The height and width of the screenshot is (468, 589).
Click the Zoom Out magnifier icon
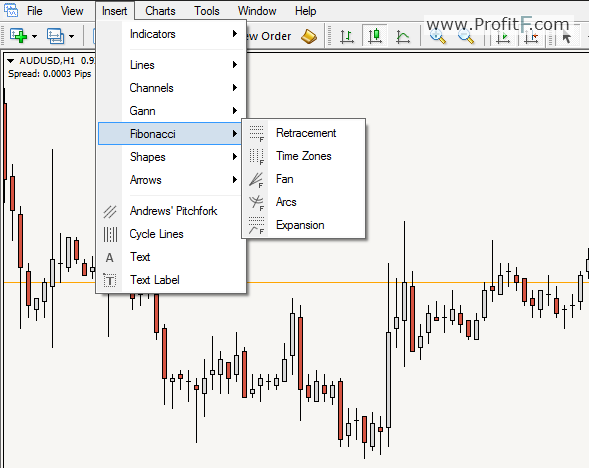(x=465, y=36)
